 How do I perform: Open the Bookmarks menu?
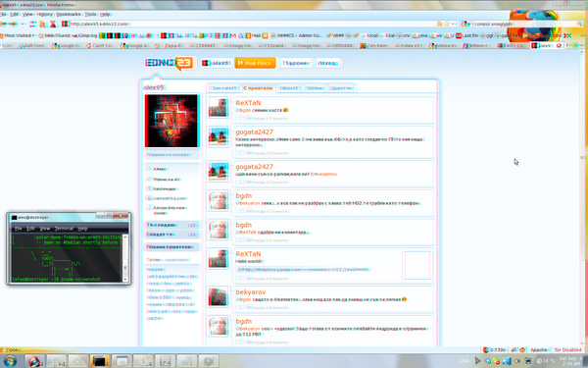[69, 15]
